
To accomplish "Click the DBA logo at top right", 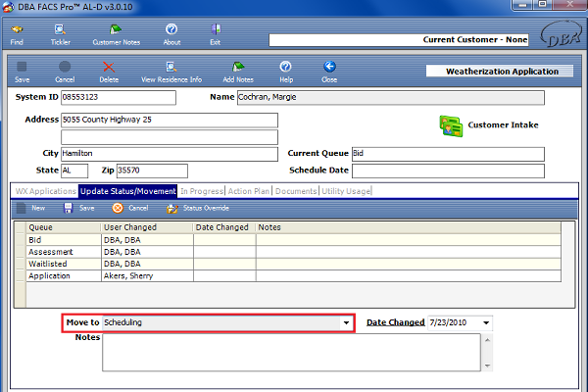I will coord(561,34).
